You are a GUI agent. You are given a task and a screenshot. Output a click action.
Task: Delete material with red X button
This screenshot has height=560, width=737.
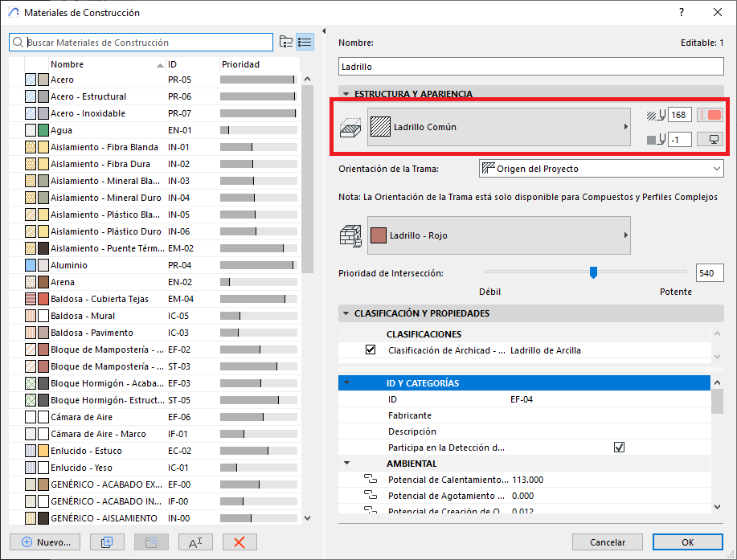click(239, 542)
